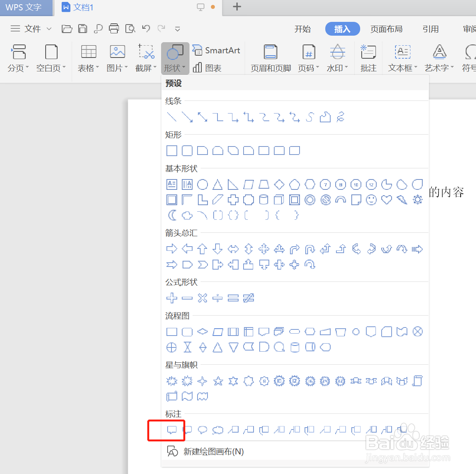Select the heart shape under 基本形状
476x474 pixels.
coord(386,200)
